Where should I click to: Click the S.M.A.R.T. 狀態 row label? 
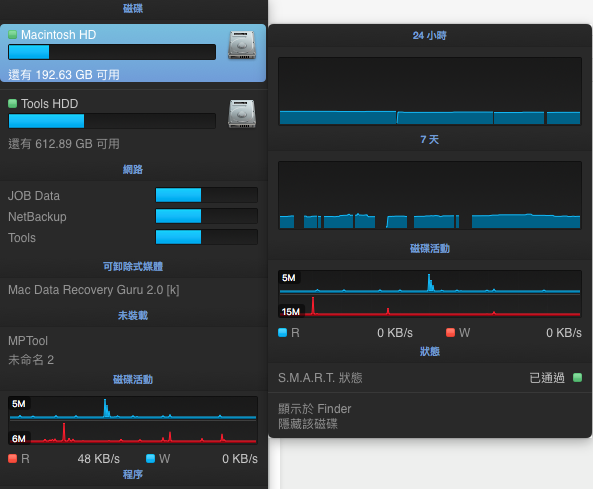pos(320,377)
